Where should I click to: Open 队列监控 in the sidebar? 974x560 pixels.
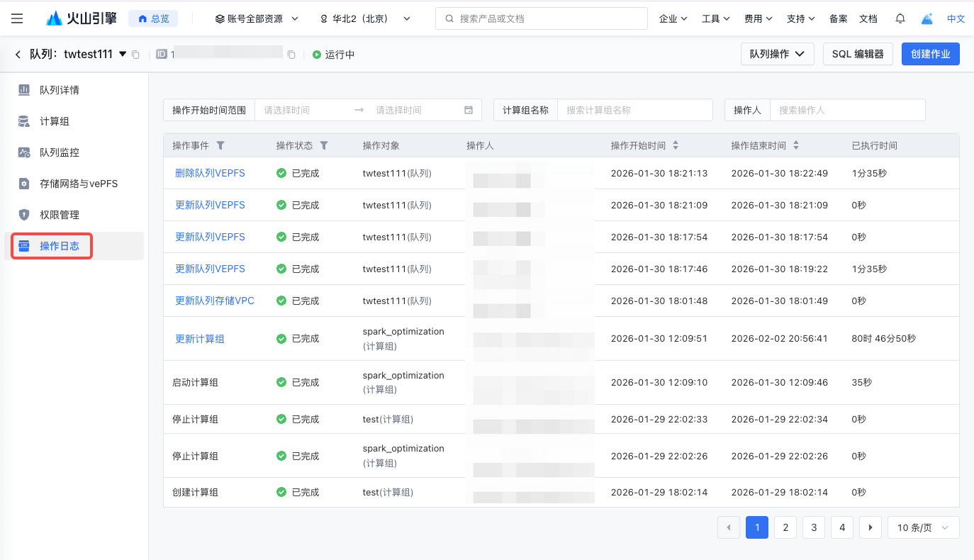[x=60, y=152]
